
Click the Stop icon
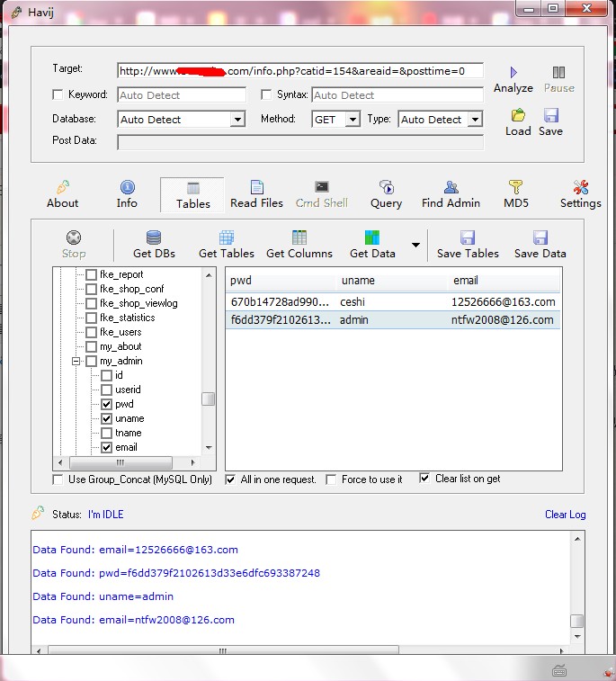[74, 237]
